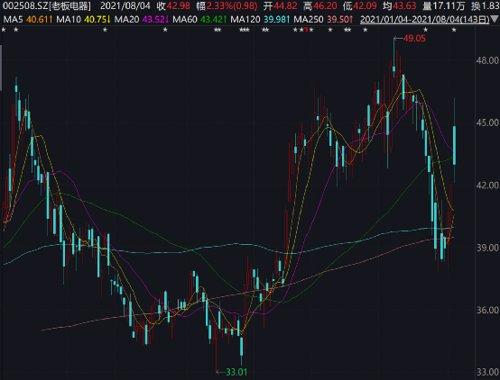Image resolution: width=500 pixels, height=380 pixels.
Task: Click the rightmost star event marker
Action: (x=454, y=30)
